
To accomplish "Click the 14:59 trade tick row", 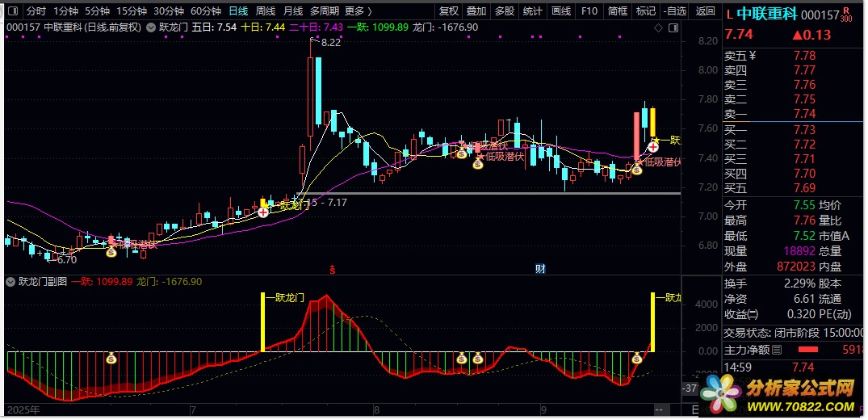I will point(795,366).
